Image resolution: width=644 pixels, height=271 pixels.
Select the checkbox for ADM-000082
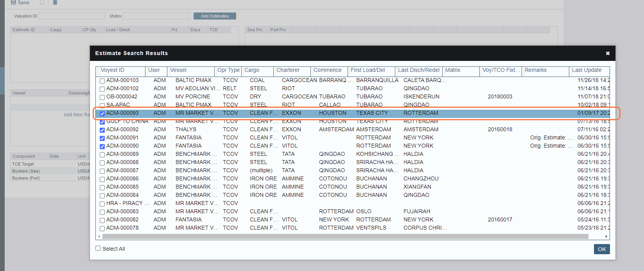pyautogui.click(x=102, y=220)
